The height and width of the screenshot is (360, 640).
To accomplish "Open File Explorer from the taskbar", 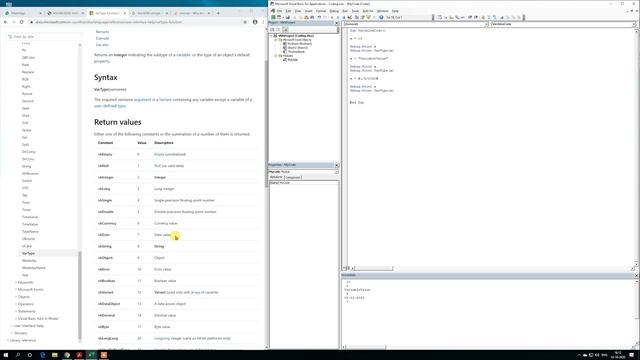I will (x=54, y=355).
